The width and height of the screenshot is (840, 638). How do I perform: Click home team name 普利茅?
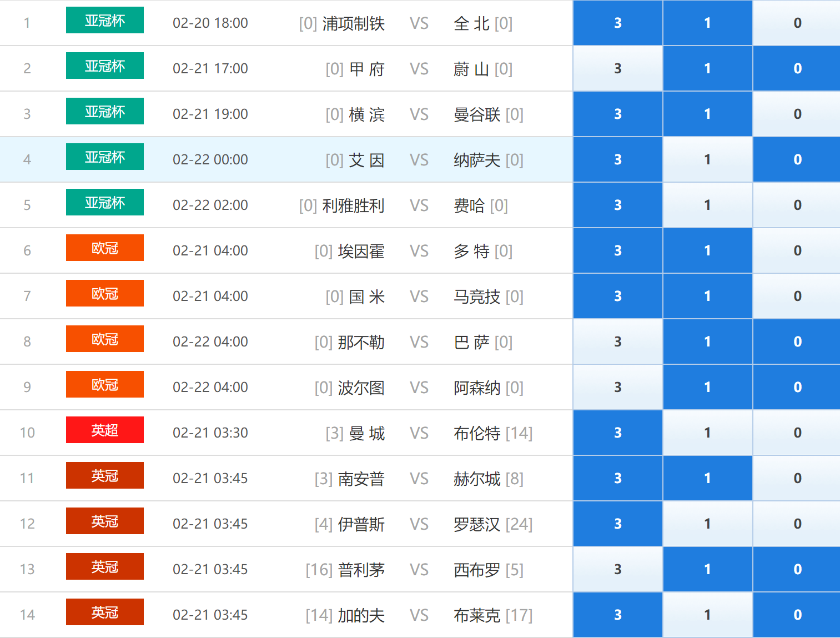pyautogui.click(x=361, y=570)
